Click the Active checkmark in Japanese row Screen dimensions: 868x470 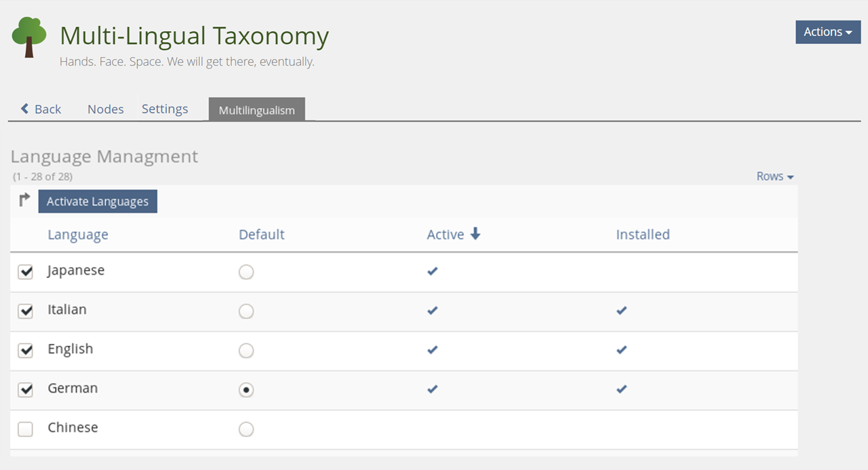point(433,271)
